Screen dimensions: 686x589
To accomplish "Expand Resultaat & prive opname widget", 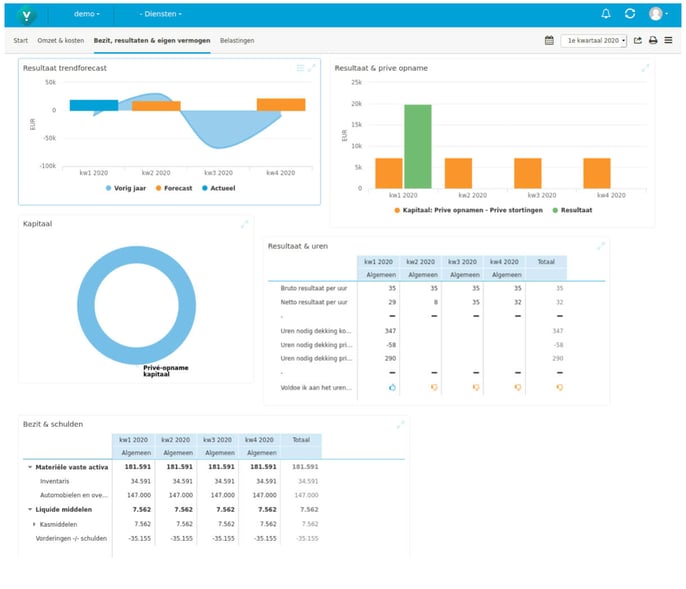I will [645, 68].
